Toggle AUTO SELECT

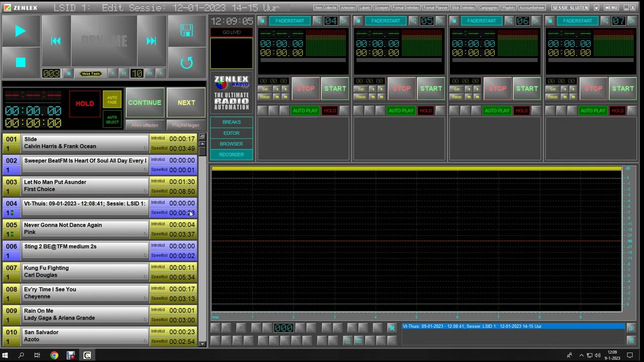point(112,120)
